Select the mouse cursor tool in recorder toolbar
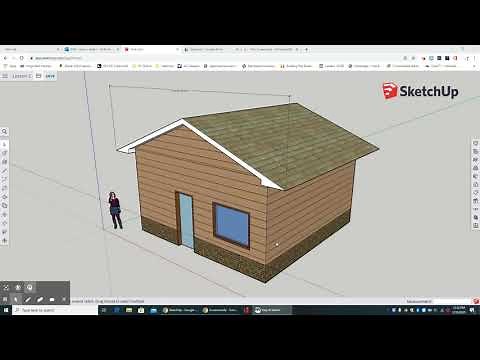 (16, 299)
